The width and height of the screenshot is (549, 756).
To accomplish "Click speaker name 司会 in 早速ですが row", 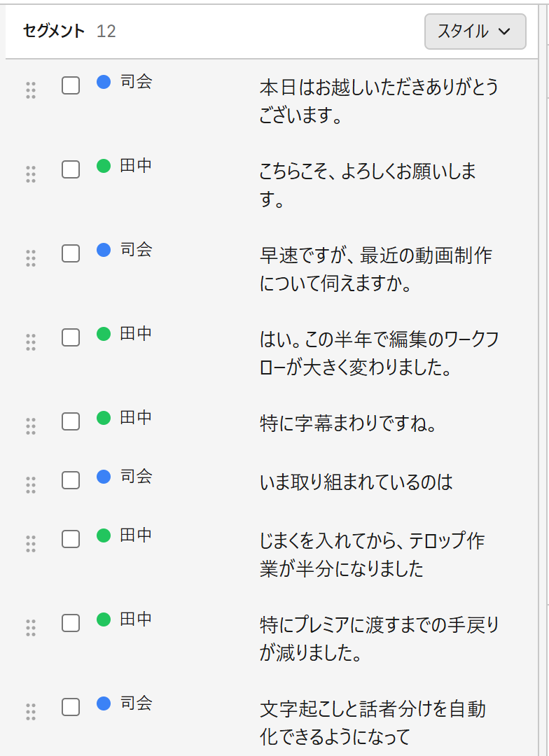I will [x=136, y=249].
